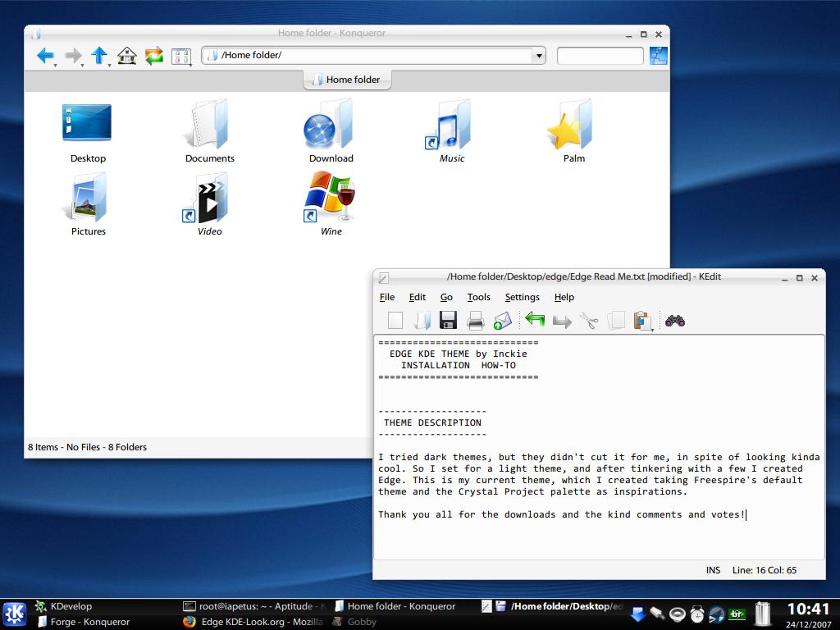
Task: Switch to KDevelop in the taskbar
Action: click(63, 606)
